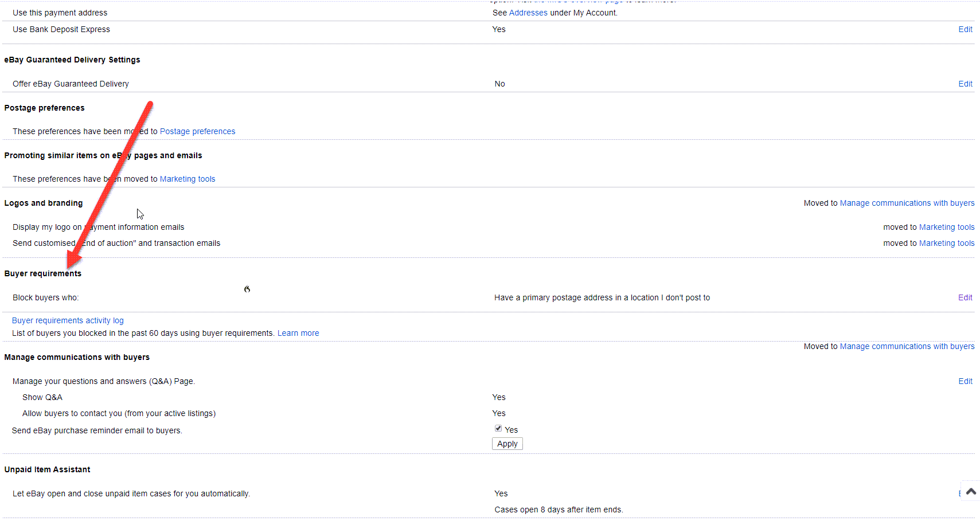
Task: Click 'Send eBay purchase reminder email to buyers' text
Action: tap(97, 430)
